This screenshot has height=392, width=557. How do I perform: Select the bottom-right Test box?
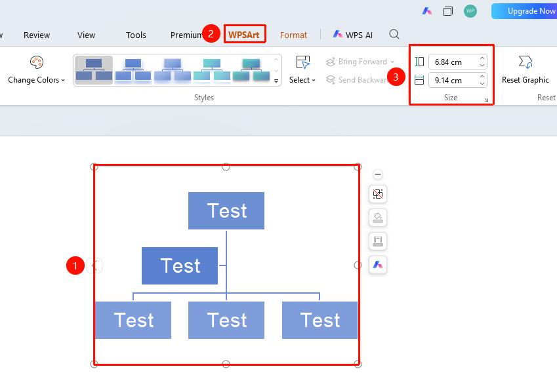320,321
